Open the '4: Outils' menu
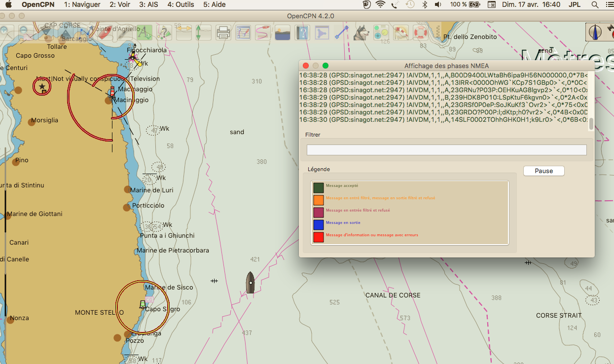 (x=181, y=4)
